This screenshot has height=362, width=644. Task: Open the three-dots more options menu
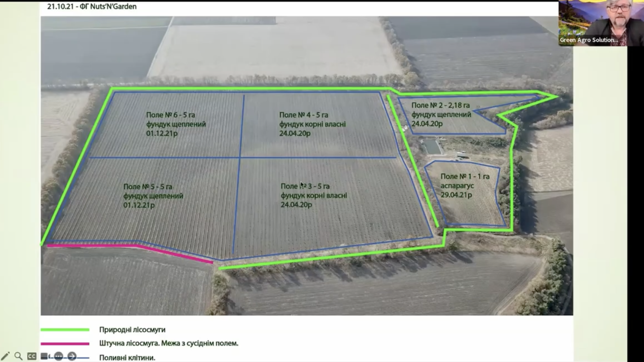[x=58, y=356]
